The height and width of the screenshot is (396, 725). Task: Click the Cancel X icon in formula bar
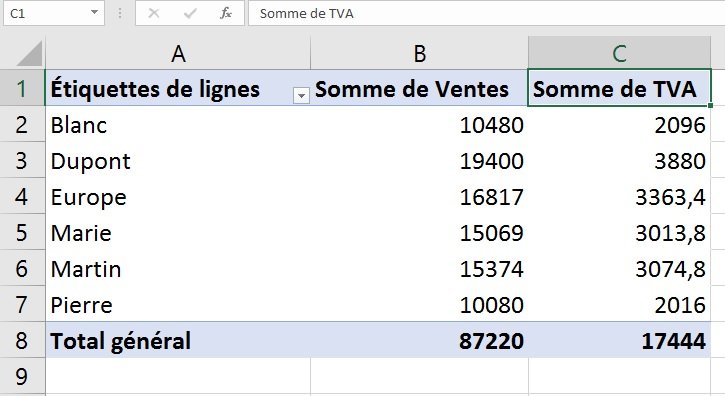click(x=154, y=13)
